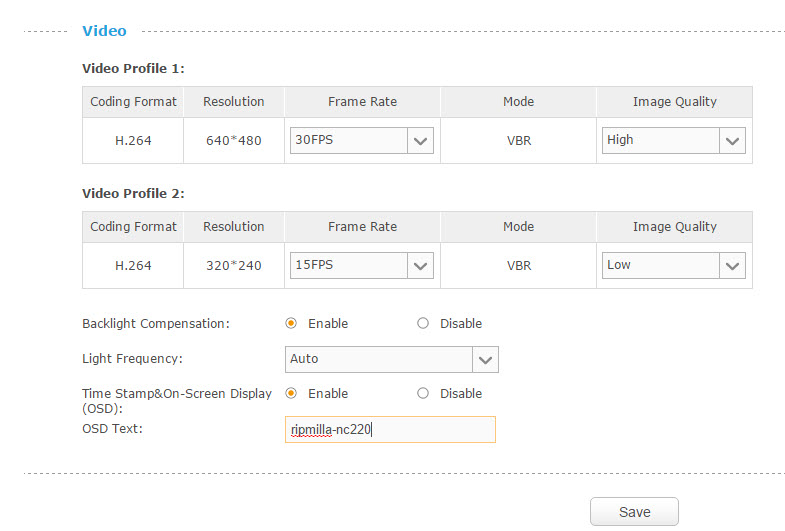Select the 320*240 resolution cell

(233, 266)
